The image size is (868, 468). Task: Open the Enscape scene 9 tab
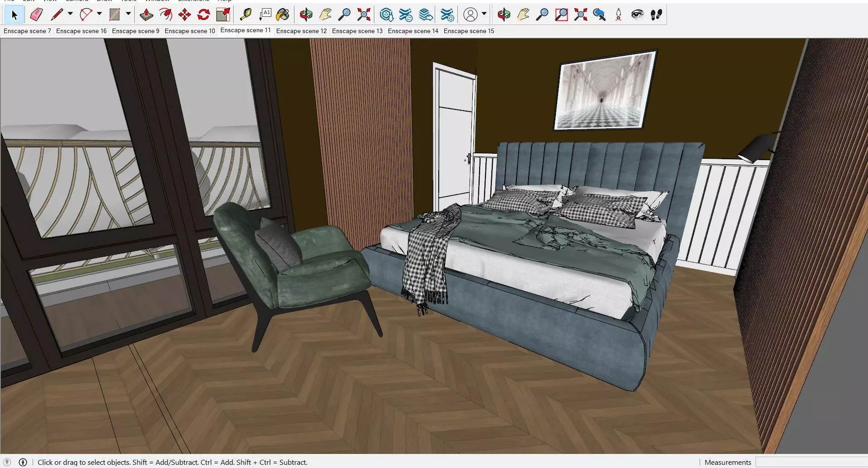pyautogui.click(x=136, y=31)
